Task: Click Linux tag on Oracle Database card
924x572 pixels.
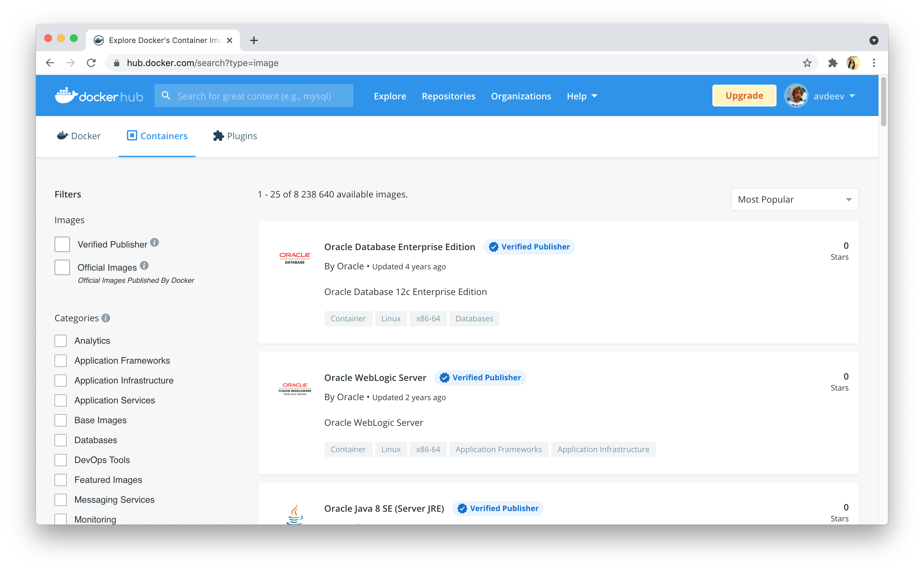Action: (391, 318)
